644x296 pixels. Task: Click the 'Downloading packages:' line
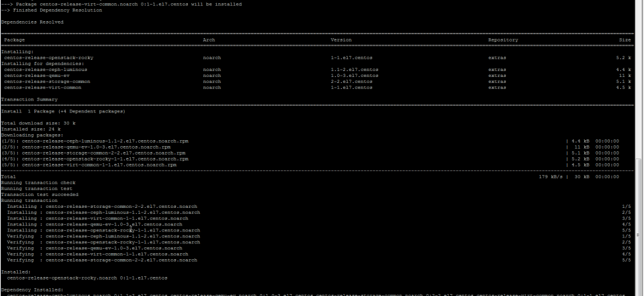click(32, 136)
